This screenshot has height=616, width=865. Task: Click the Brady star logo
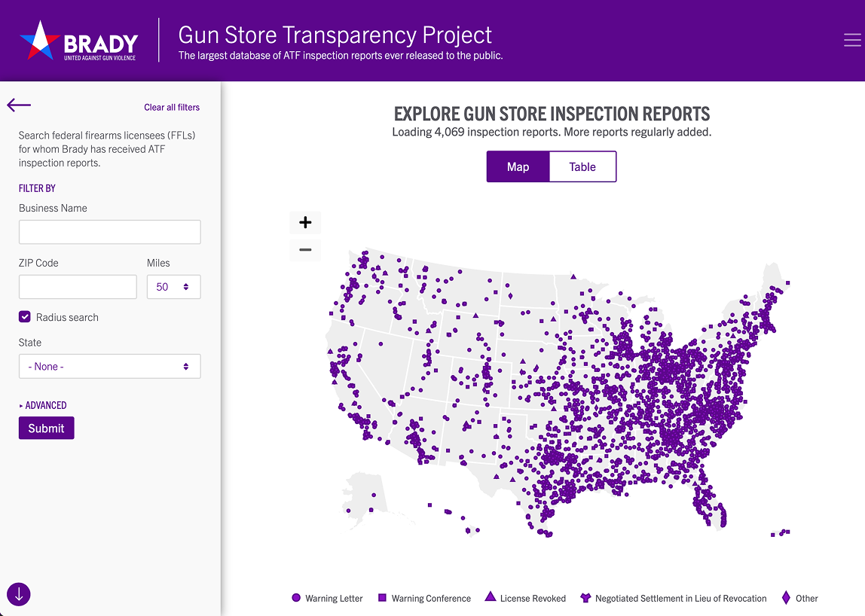40,41
